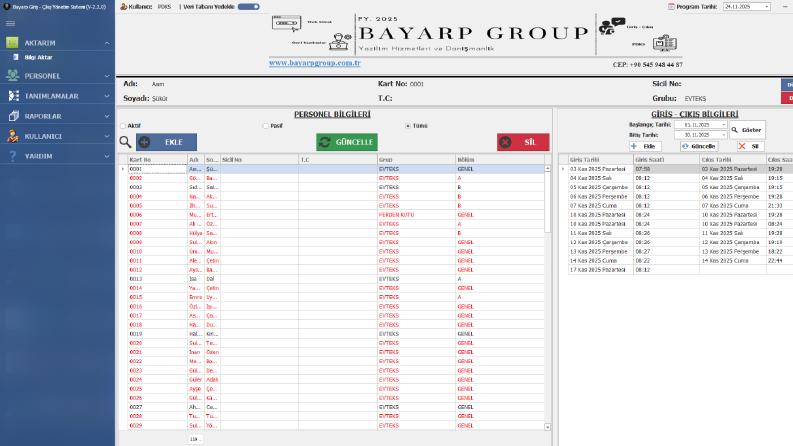Click the application logo icon in the title bar
793x446 pixels.
7,7
